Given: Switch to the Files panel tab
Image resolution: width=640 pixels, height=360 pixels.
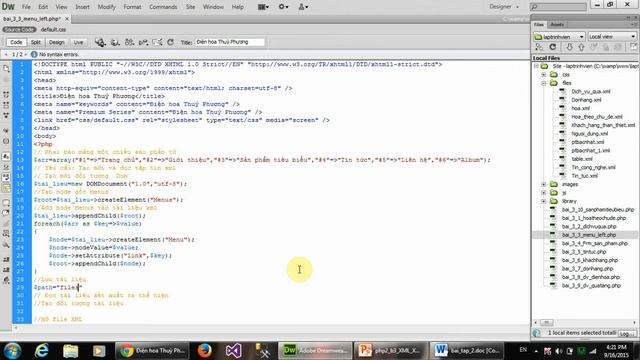Looking at the screenshot, I should pyautogui.click(x=539, y=24).
